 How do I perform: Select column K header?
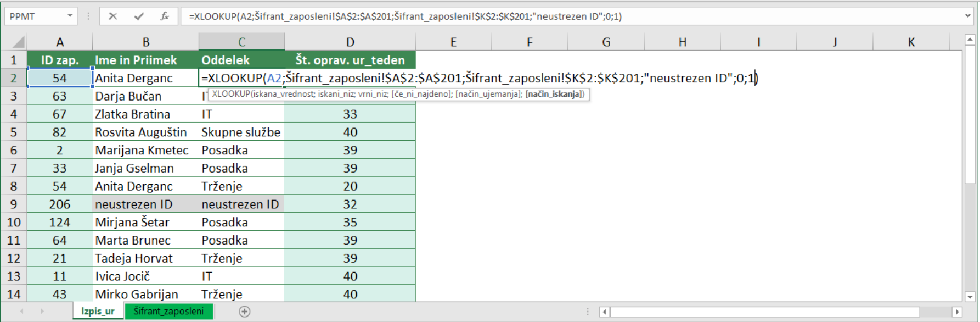point(911,42)
